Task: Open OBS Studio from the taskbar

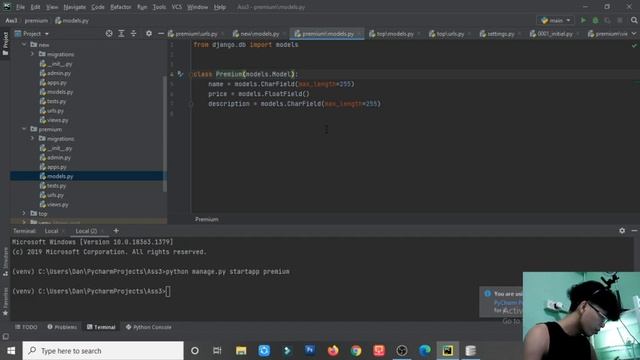Action: [402, 351]
